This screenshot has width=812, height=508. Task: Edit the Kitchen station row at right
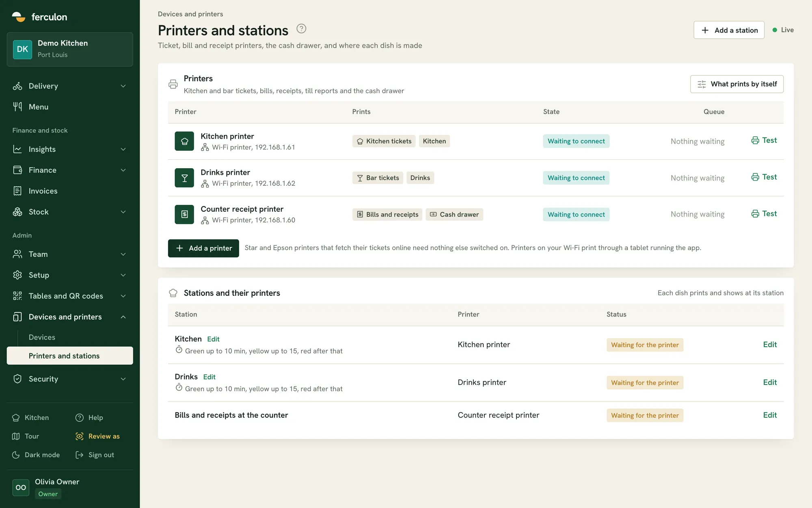[770, 345]
